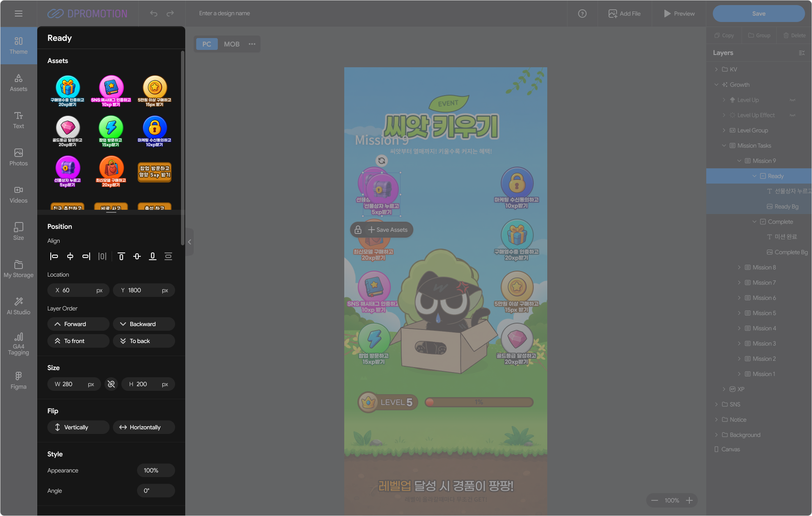Screen dimensions: 812x516
Task: Toggle the lock on the selected element
Action: [358, 230]
